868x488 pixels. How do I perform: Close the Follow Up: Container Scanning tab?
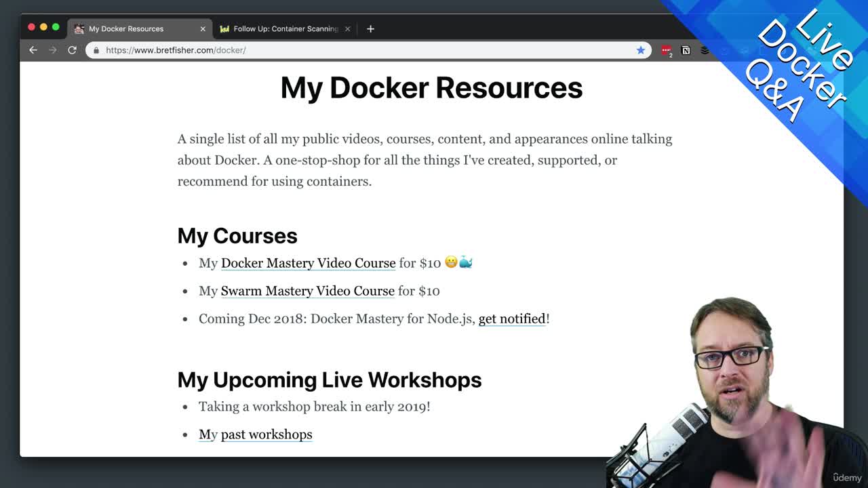point(348,28)
